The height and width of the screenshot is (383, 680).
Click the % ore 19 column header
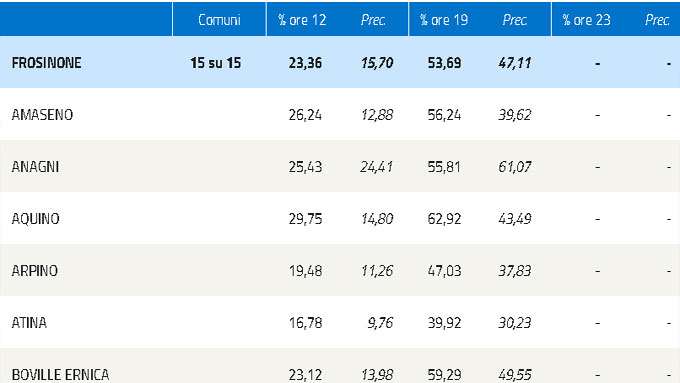444,20
